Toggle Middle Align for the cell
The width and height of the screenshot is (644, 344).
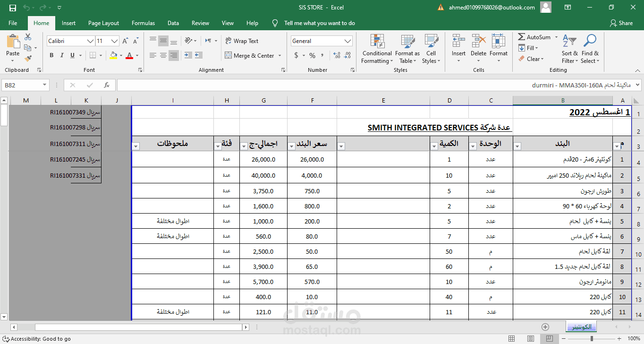pos(163,41)
